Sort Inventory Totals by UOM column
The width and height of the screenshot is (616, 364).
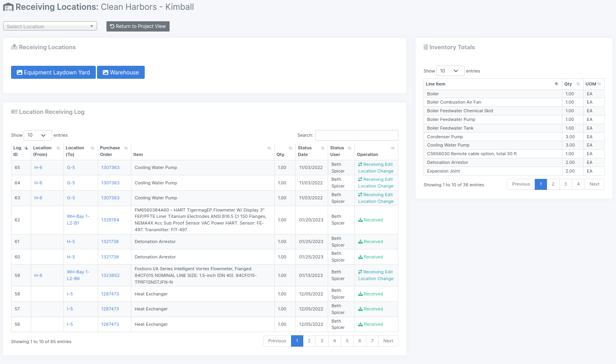pyautogui.click(x=599, y=84)
